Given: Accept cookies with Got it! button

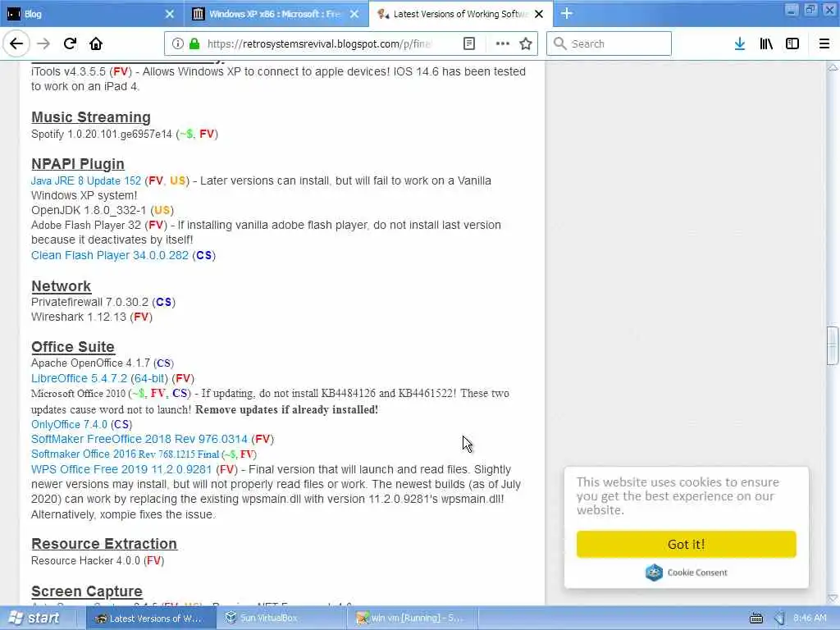Looking at the screenshot, I should 687,545.
